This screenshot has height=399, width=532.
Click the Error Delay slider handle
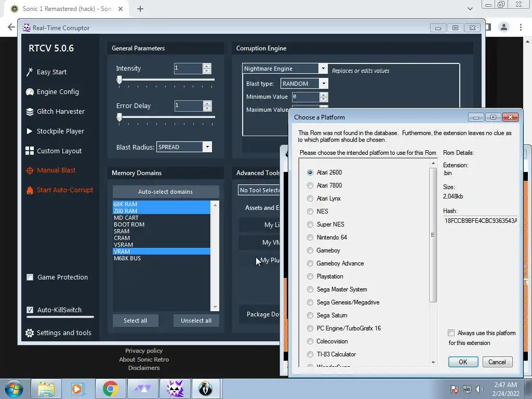(119, 117)
